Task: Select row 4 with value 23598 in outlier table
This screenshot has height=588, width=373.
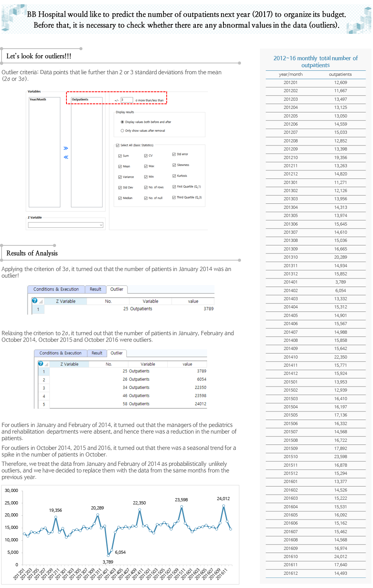Action: pyautogui.click(x=122, y=396)
